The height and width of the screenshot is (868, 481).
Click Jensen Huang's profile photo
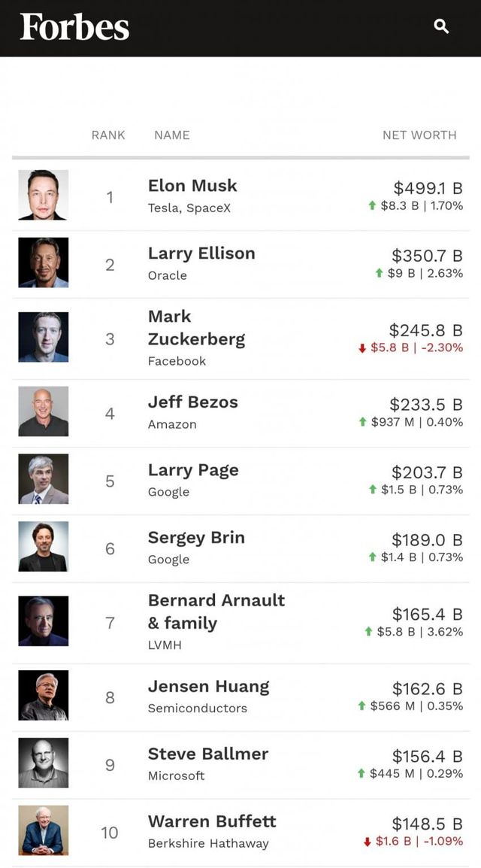[44, 696]
